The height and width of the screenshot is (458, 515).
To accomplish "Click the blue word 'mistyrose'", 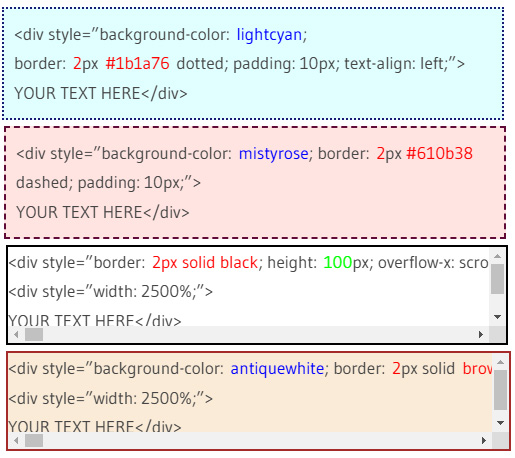I will click(x=273, y=154).
